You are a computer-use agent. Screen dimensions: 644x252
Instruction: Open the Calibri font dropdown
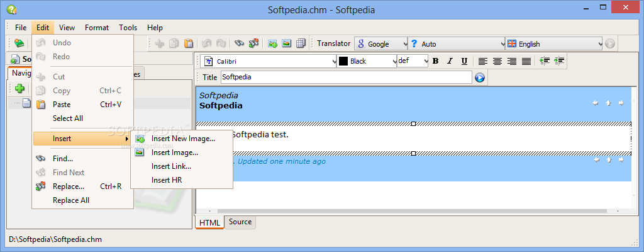(269, 61)
